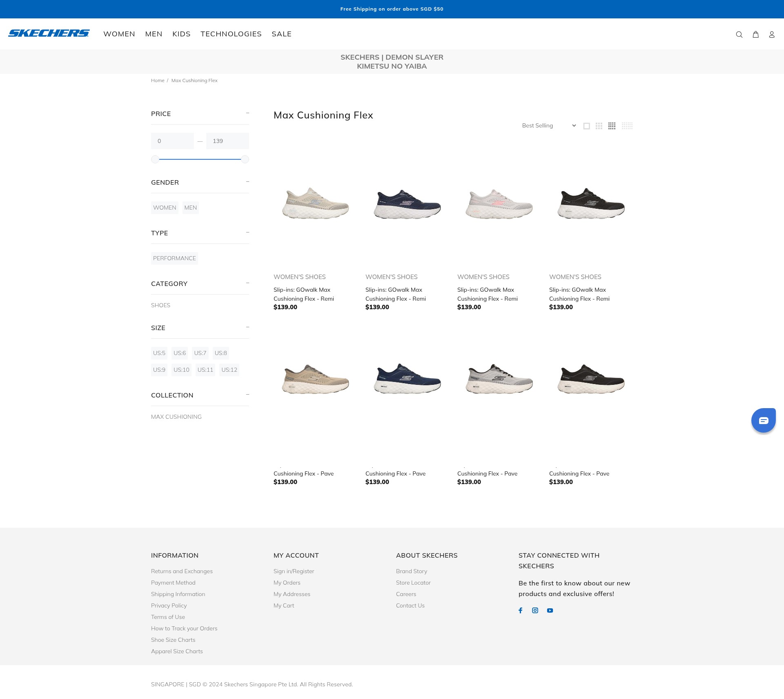784x699 pixels.
Task: Grab the minimum price slider handle
Action: [x=155, y=159]
